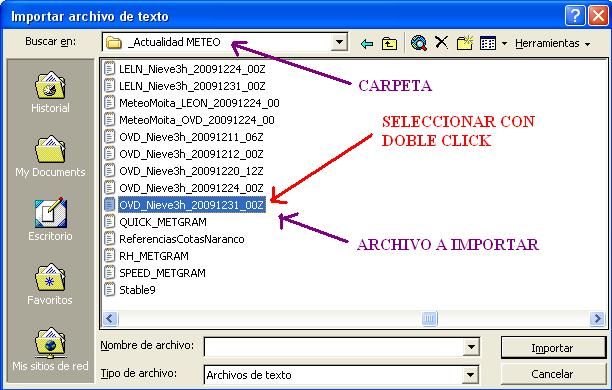Click the horizontal scrollbar right arrow
The height and width of the screenshot is (390, 612).
click(x=597, y=319)
